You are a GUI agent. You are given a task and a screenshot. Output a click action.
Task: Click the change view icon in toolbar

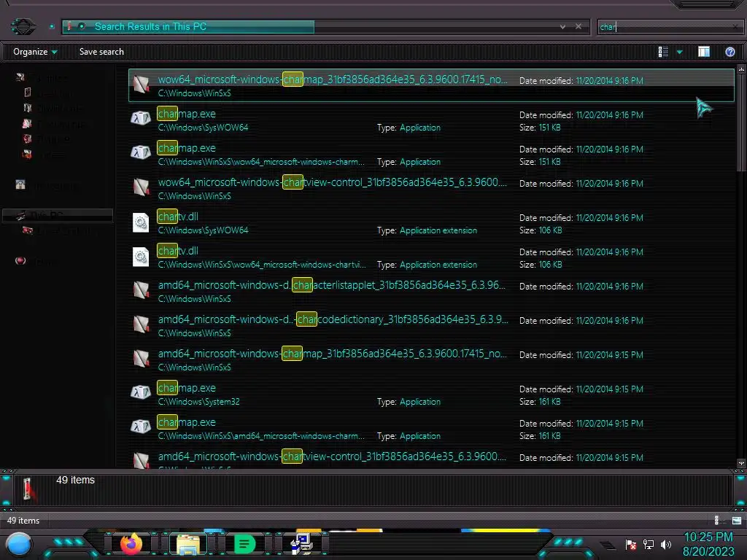coord(662,52)
